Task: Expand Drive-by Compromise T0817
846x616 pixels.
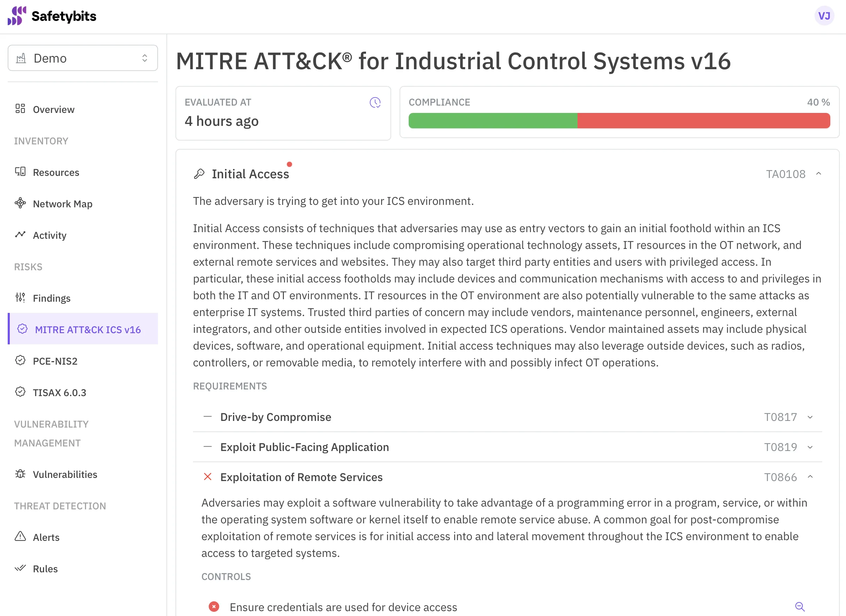Action: click(811, 416)
